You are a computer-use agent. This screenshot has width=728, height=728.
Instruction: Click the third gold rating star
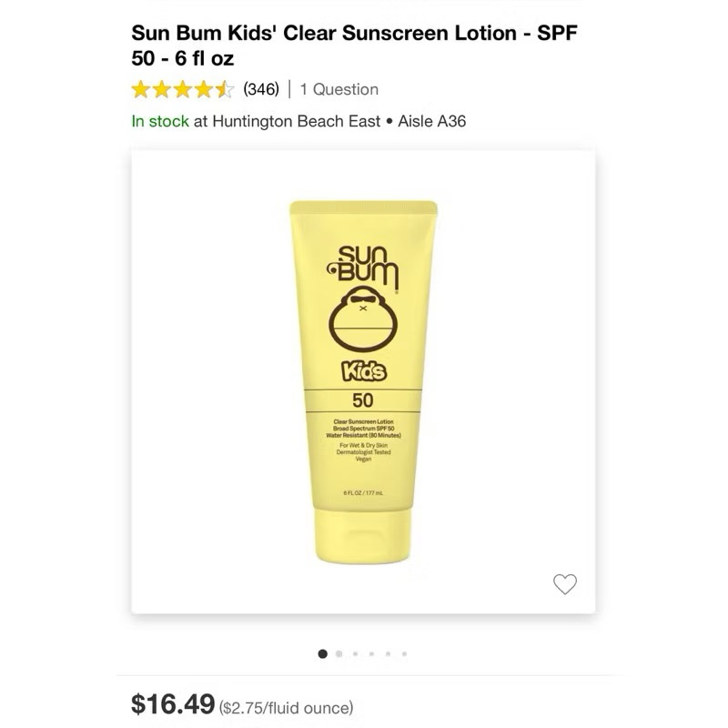click(183, 89)
